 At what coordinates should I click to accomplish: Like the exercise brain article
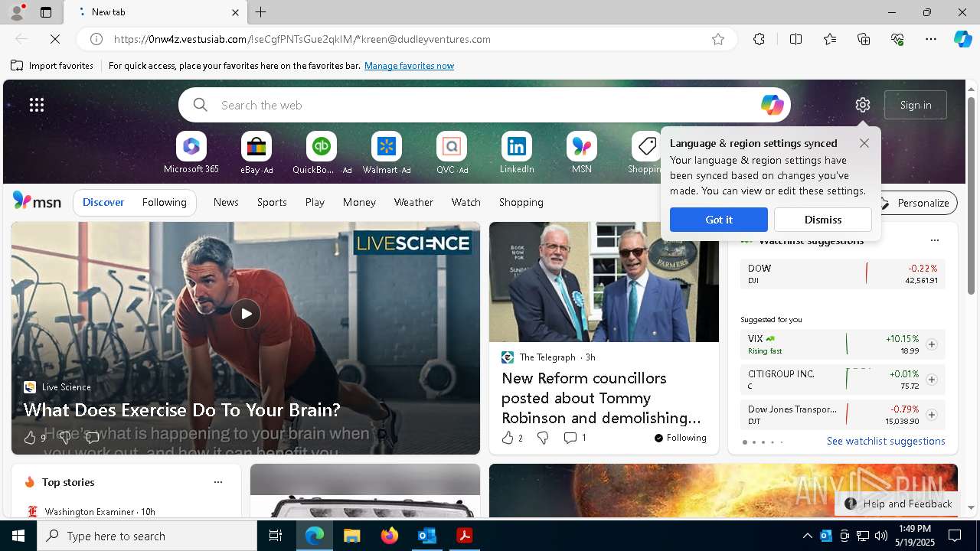pyautogui.click(x=30, y=438)
